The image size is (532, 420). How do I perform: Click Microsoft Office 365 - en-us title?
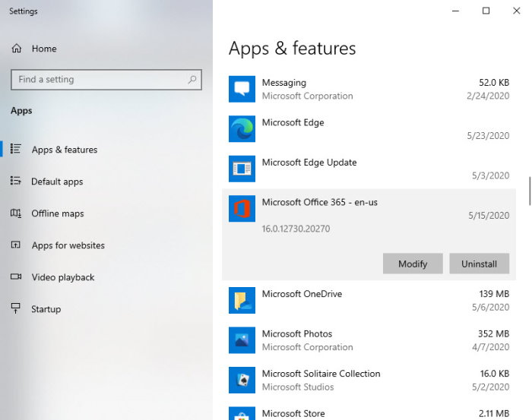coord(320,202)
